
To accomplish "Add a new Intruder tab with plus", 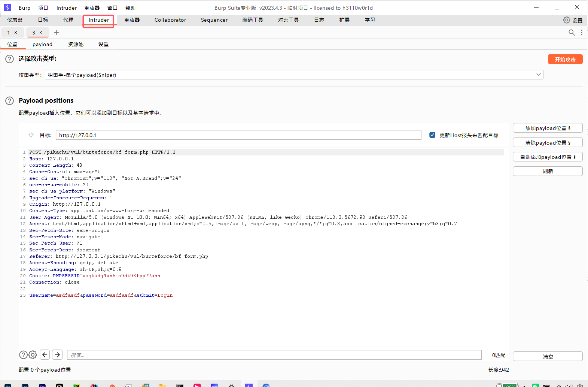I will point(57,33).
